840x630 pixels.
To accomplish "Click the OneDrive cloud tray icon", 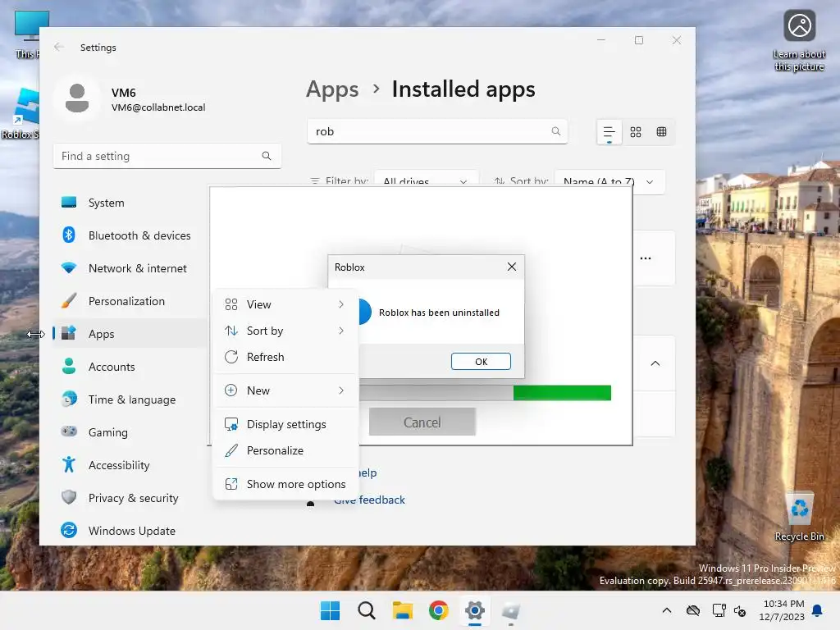I will click(x=693, y=610).
